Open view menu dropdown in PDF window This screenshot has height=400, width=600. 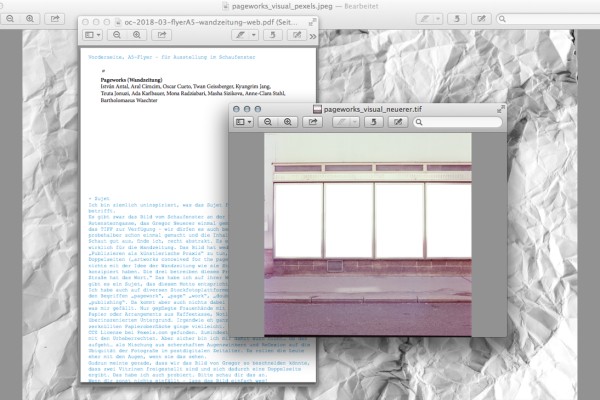[x=91, y=35]
